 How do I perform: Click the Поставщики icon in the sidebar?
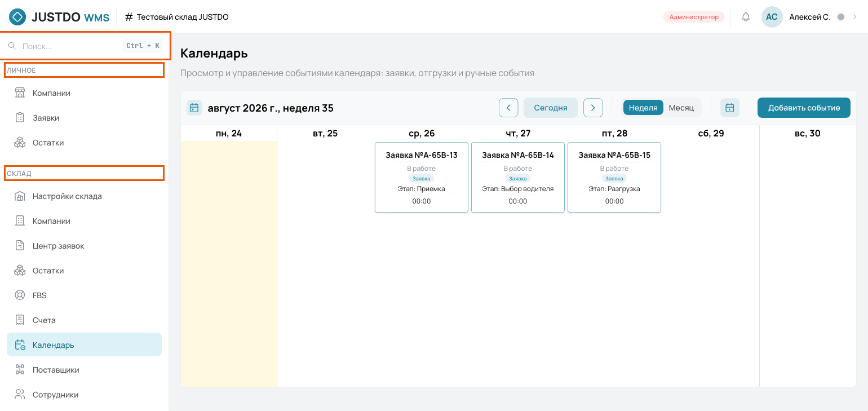click(x=20, y=370)
